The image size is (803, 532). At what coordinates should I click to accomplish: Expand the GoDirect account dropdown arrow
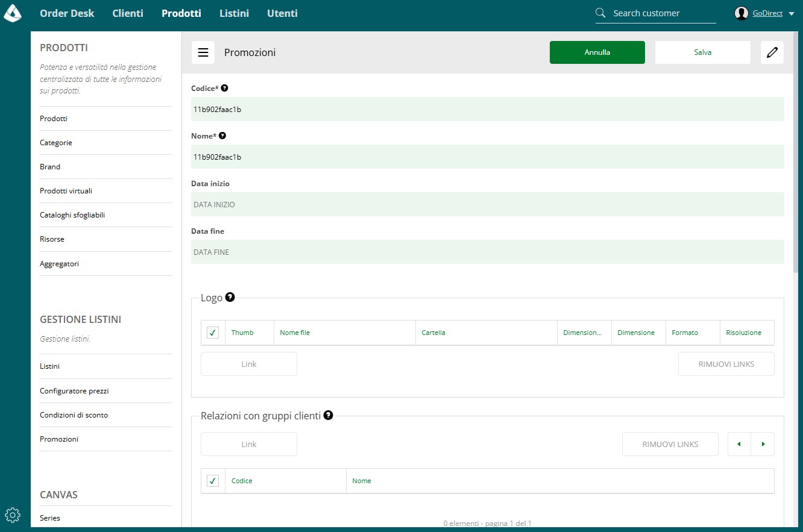792,14
